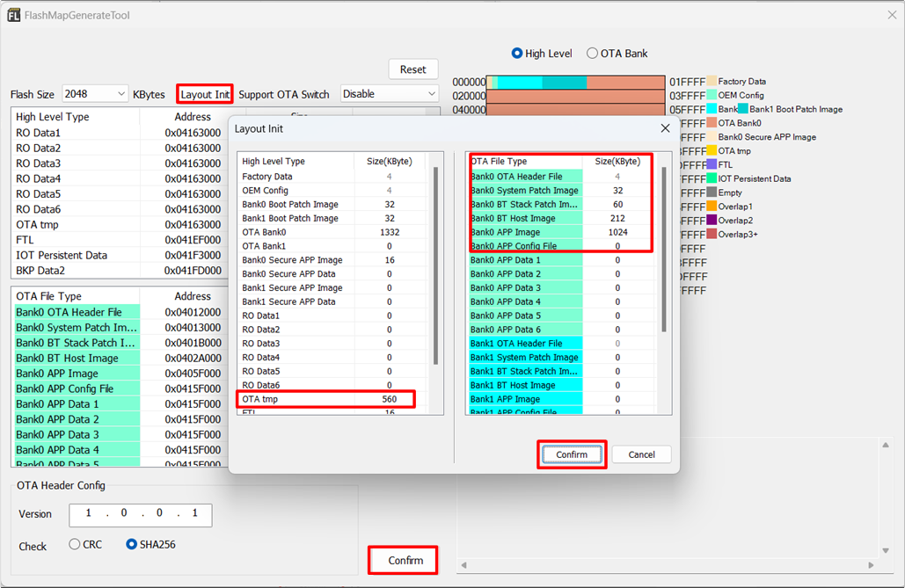Edit Bank0 BT Host Image size 212
The height and width of the screenshot is (588, 905).
(x=617, y=218)
